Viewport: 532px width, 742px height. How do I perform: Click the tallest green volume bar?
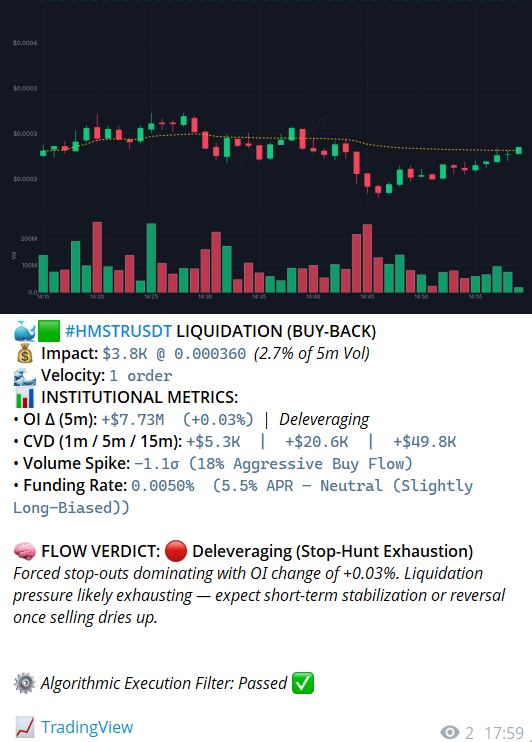tap(151, 258)
